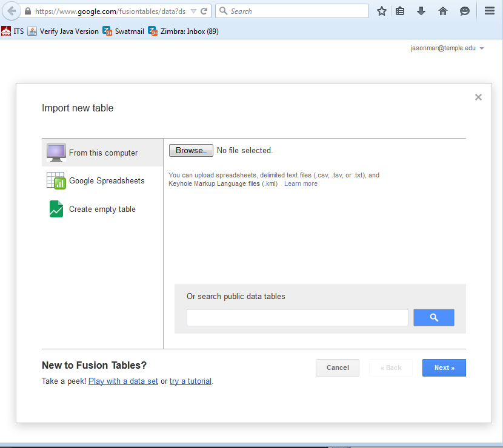Click the Google Spreadsheets grid icon

(56, 181)
